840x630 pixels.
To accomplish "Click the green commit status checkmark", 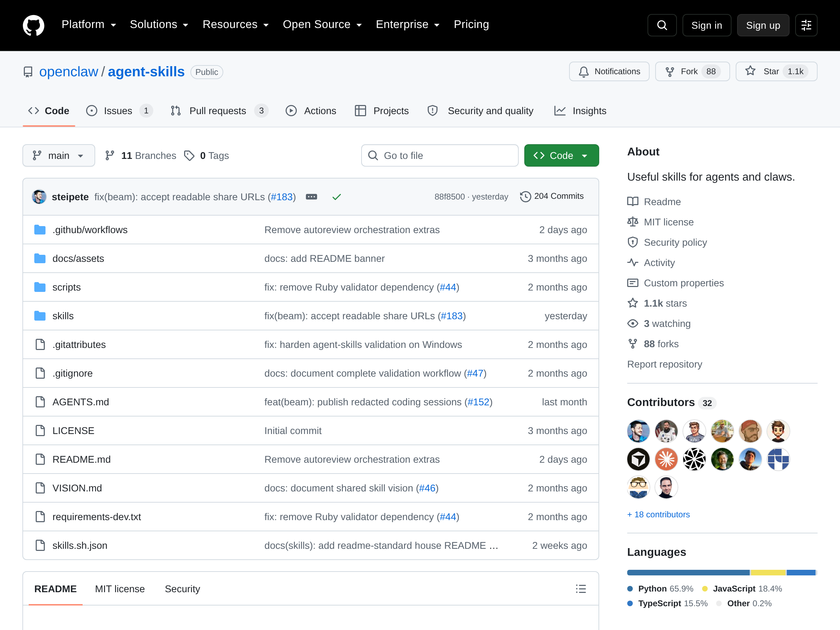I will coord(336,197).
